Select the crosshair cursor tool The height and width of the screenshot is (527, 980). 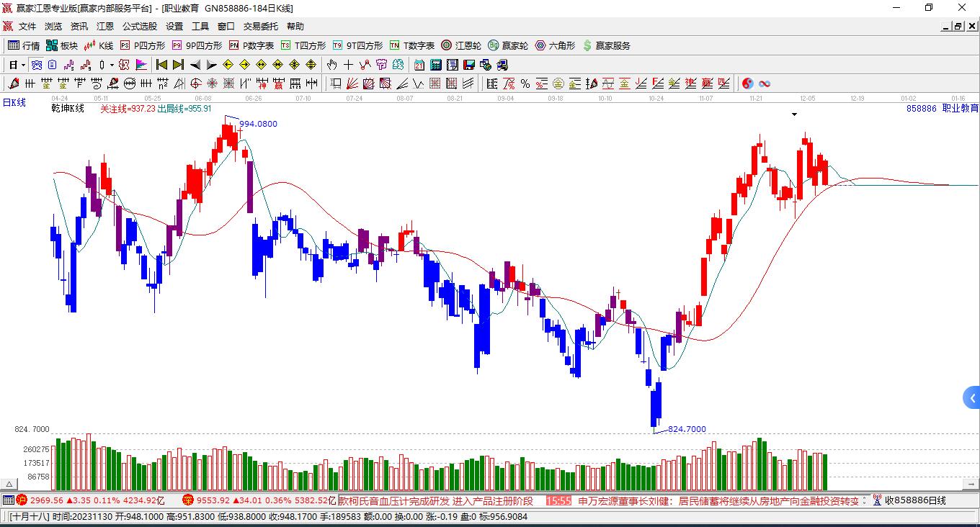coord(349,65)
